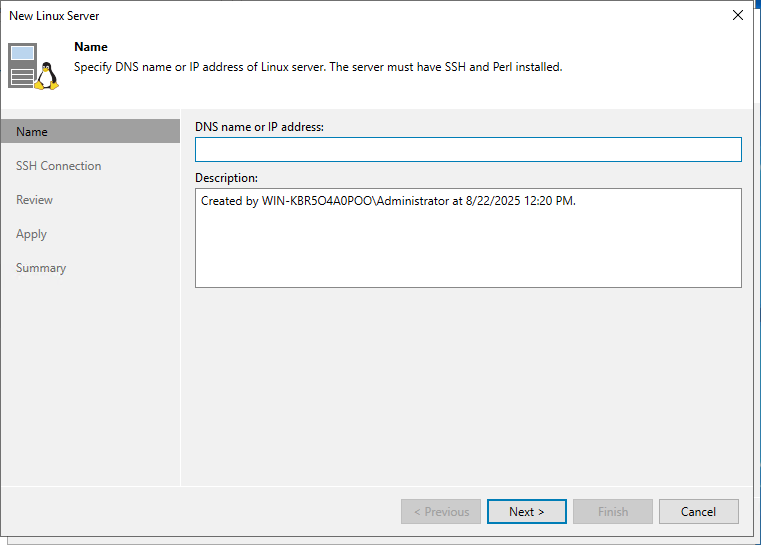
Task: Click the 'Description:' label
Action: [226, 177]
